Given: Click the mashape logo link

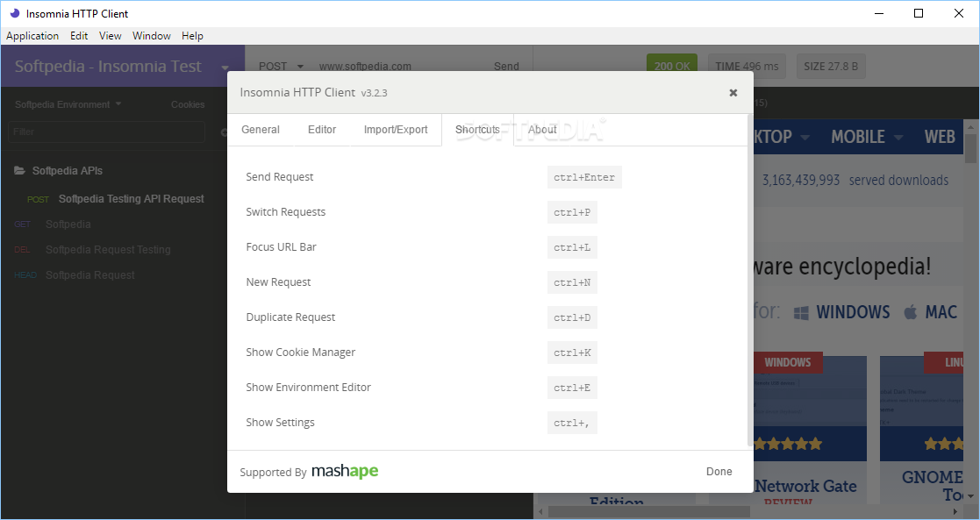Looking at the screenshot, I should click(345, 471).
